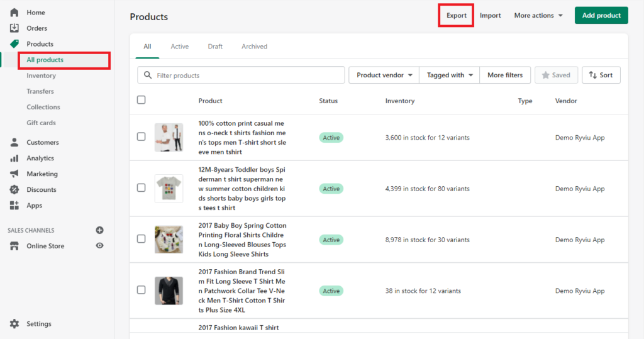View Online Store with the eye icon
644x339 pixels.
pyautogui.click(x=99, y=246)
